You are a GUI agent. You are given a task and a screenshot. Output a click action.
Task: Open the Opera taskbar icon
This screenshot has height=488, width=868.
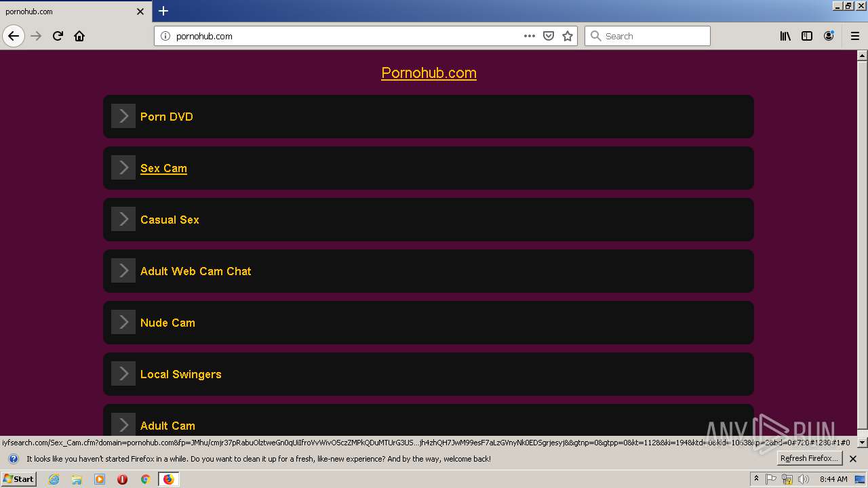(123, 479)
